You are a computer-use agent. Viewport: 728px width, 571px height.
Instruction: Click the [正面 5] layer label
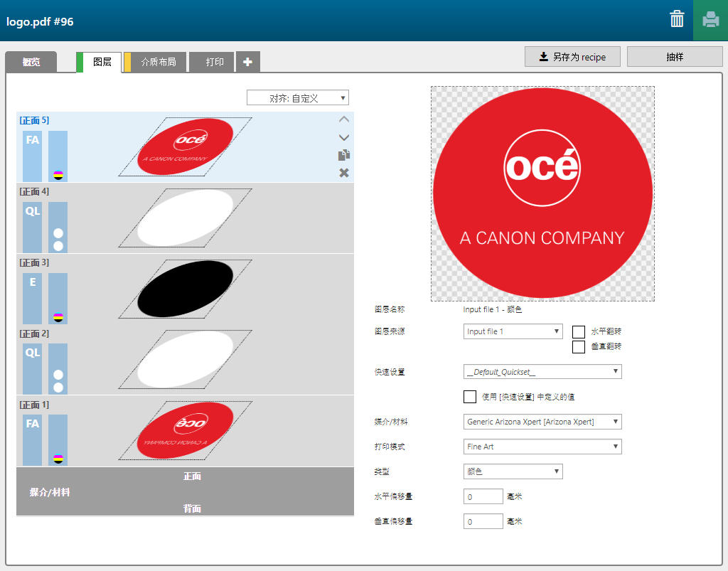coord(34,120)
